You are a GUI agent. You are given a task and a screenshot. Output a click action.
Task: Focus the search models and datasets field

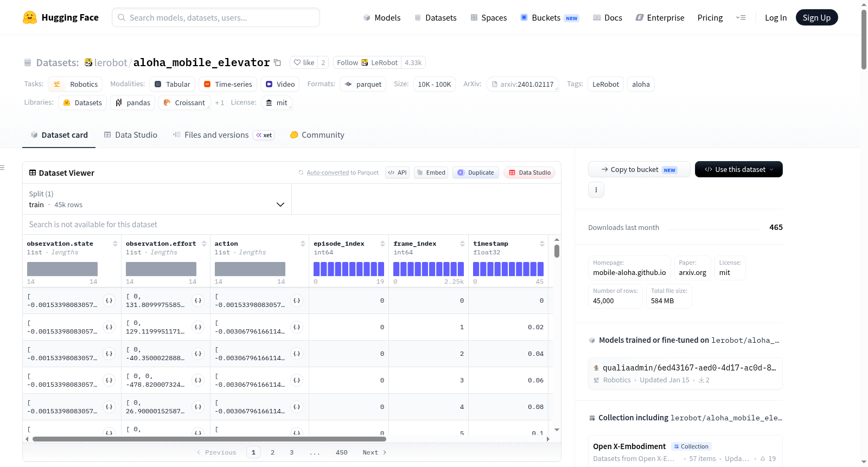(x=216, y=17)
